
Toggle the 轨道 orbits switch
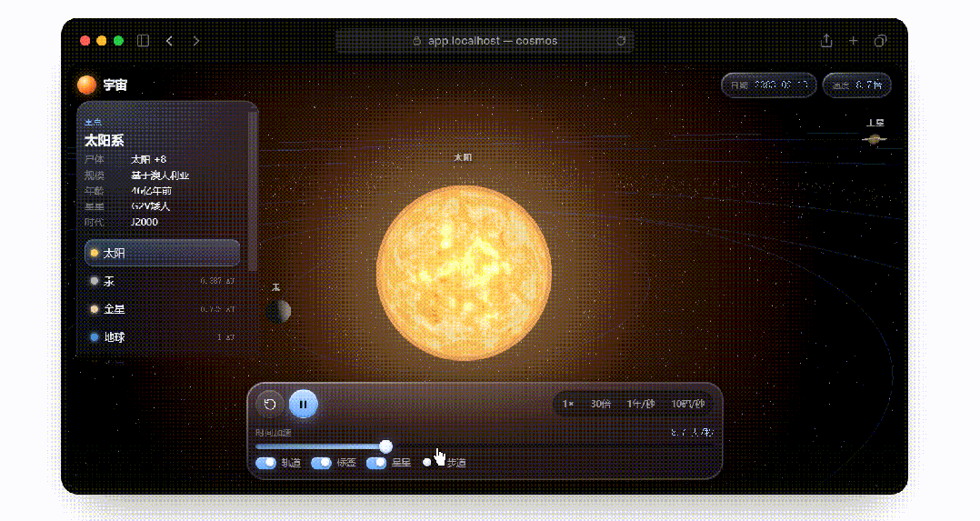pos(265,463)
